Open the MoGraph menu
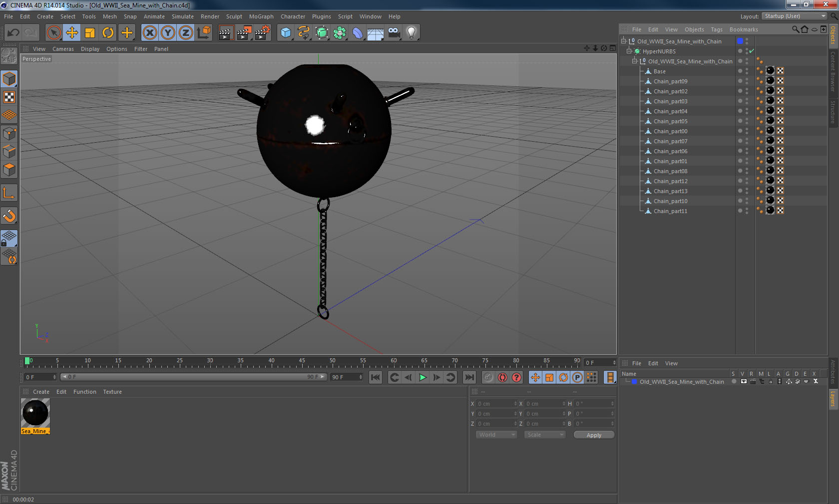Image resolution: width=839 pixels, height=504 pixels. (x=261, y=16)
